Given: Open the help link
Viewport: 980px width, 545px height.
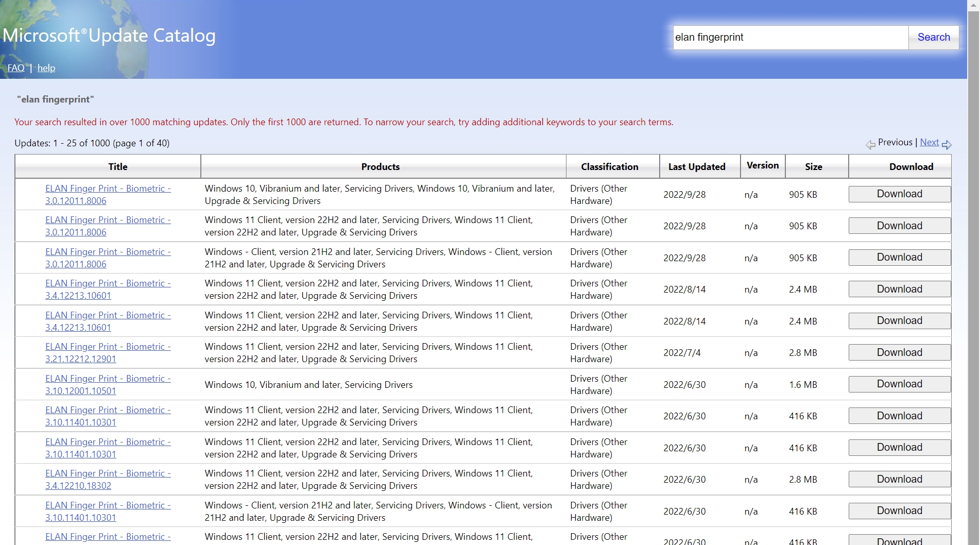Looking at the screenshot, I should [46, 68].
